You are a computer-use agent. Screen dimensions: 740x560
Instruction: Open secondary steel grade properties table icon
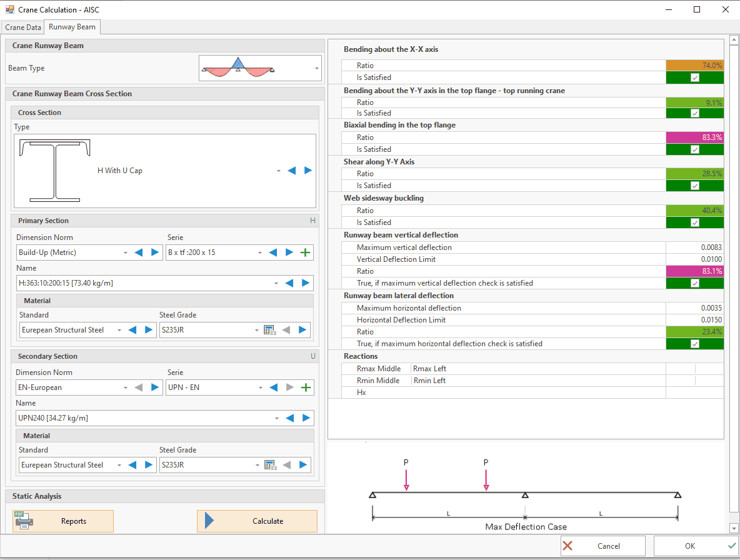pyautogui.click(x=270, y=465)
